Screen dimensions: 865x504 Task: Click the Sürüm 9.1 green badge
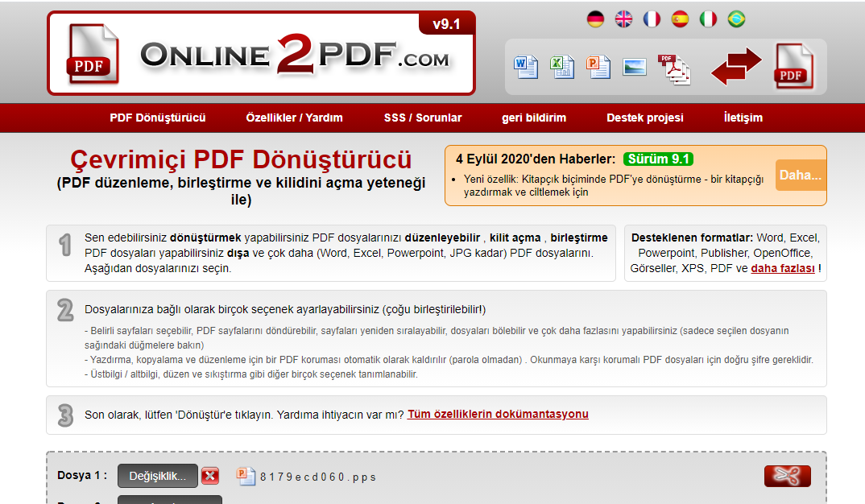(658, 159)
